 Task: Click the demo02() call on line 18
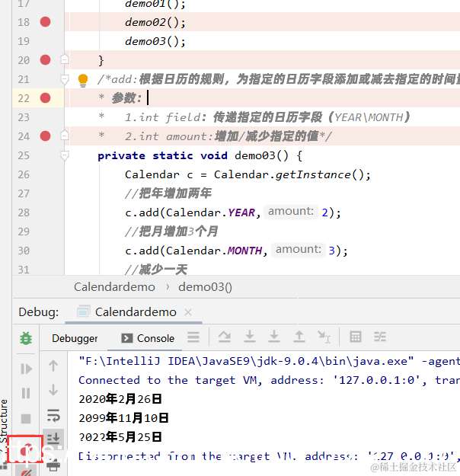(155, 22)
